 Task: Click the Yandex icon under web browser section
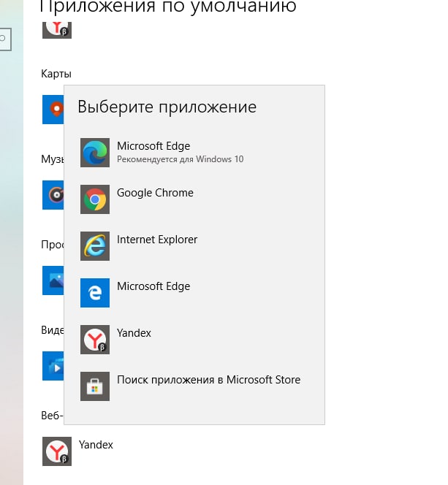point(57,451)
